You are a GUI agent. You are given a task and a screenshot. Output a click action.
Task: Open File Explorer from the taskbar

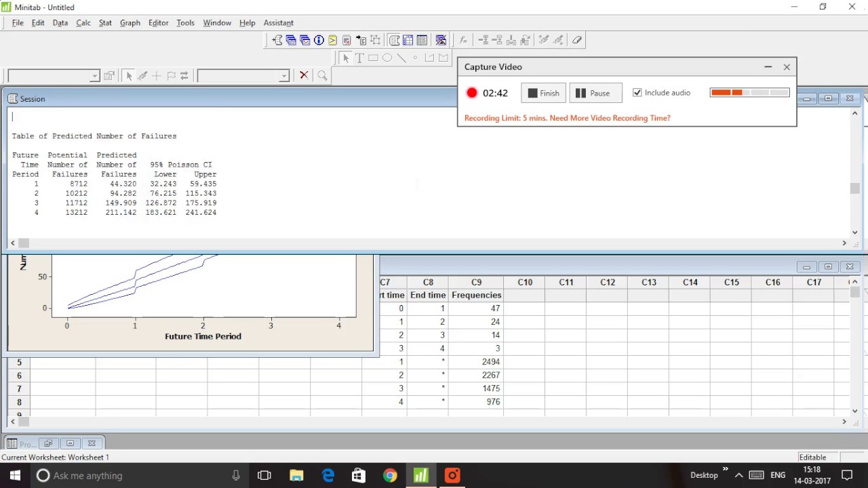296,475
